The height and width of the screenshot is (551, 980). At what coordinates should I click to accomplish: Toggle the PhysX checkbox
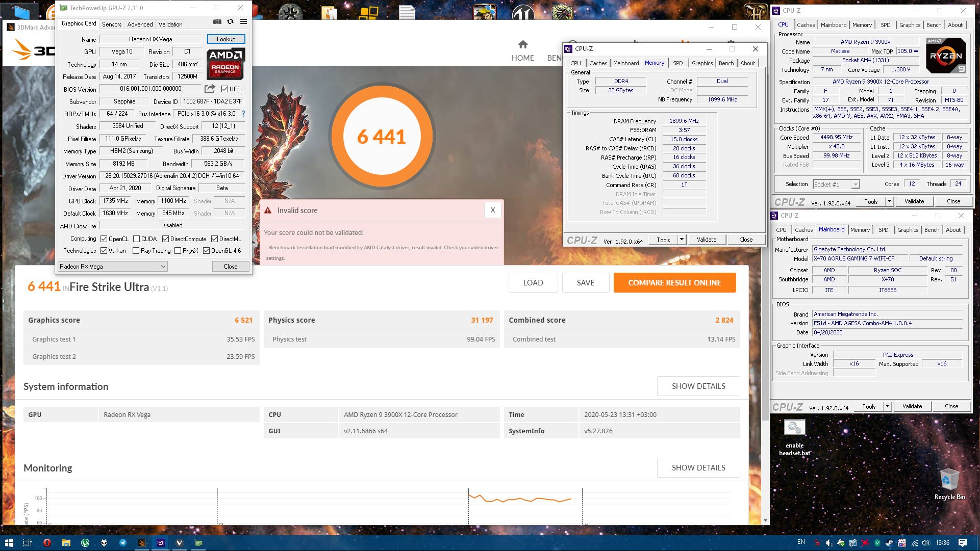tap(178, 250)
